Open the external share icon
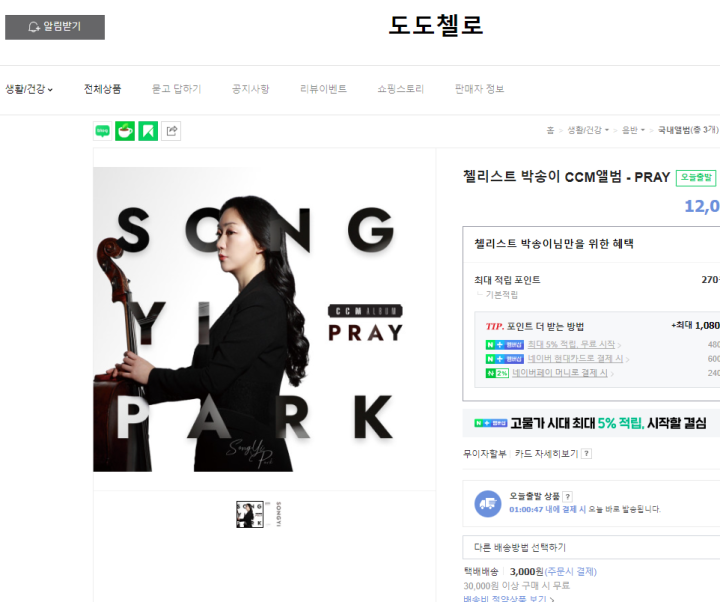Viewport: 720px width, 602px height. (171, 131)
